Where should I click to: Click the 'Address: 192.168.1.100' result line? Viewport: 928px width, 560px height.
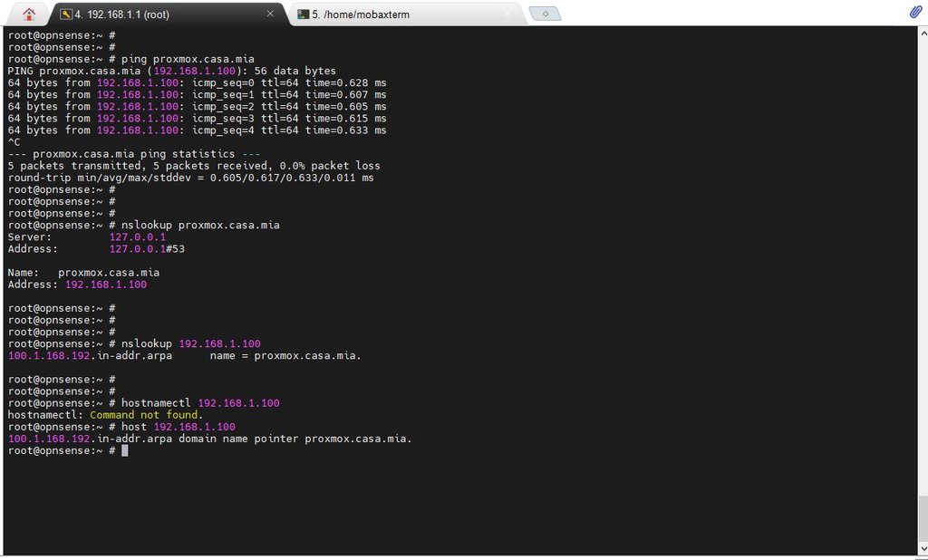78,285
